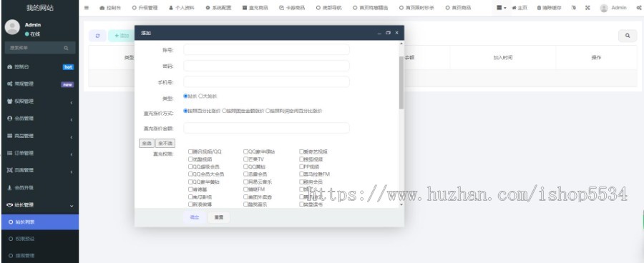
Task: Click the 全选 select-all button
Action: click(147, 143)
